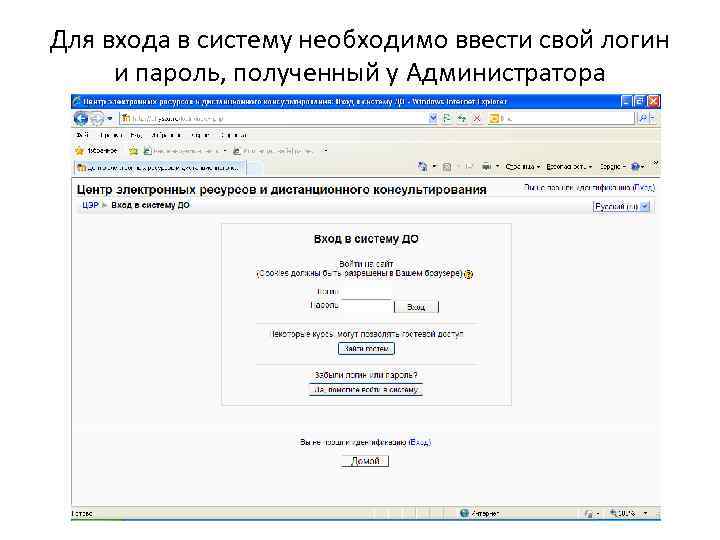Click Add to Favorites bar star icon
This screenshot has width=720, height=540.
pos(133,151)
